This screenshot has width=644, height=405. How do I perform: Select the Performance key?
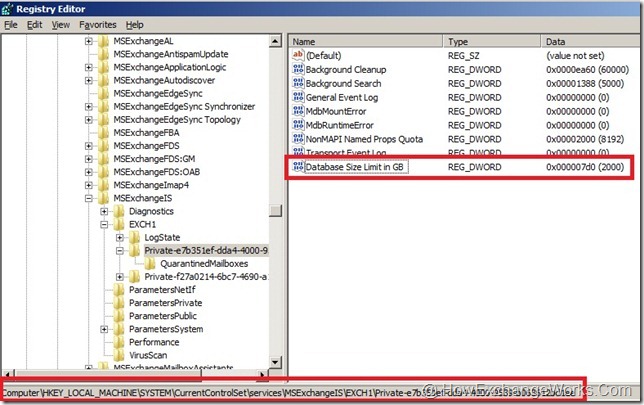[x=154, y=342]
